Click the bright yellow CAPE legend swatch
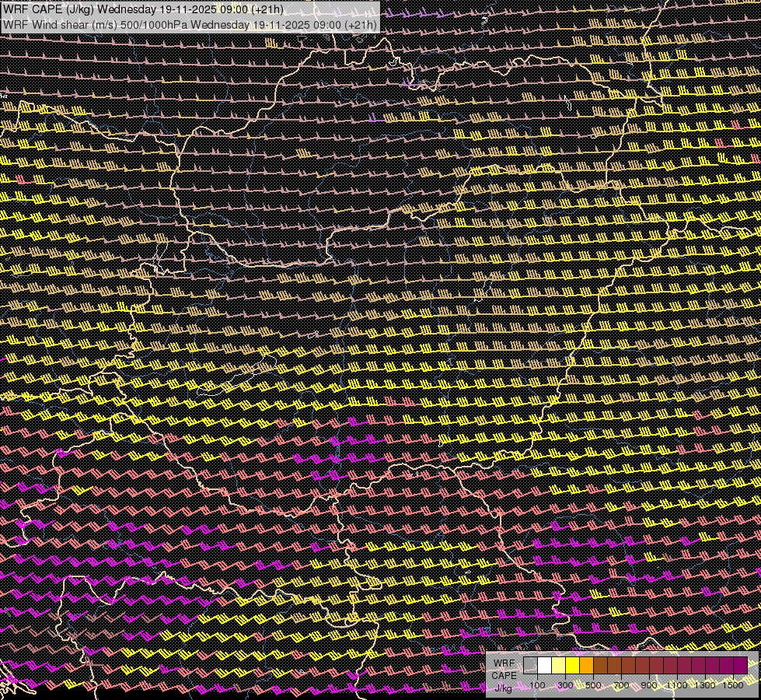Screen dimensions: 761x700 click(x=572, y=665)
